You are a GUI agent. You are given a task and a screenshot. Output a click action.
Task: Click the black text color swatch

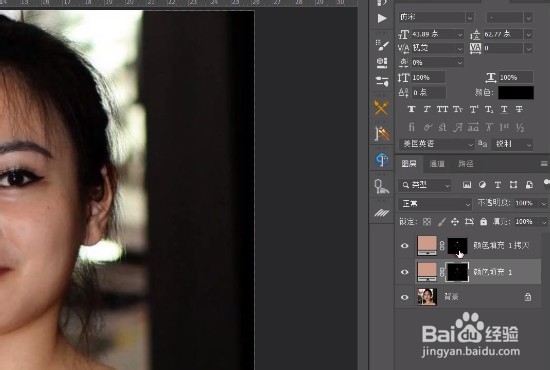(516, 92)
